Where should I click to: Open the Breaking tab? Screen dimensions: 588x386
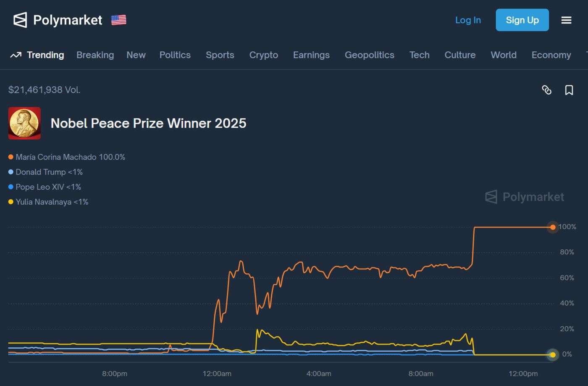coord(95,55)
